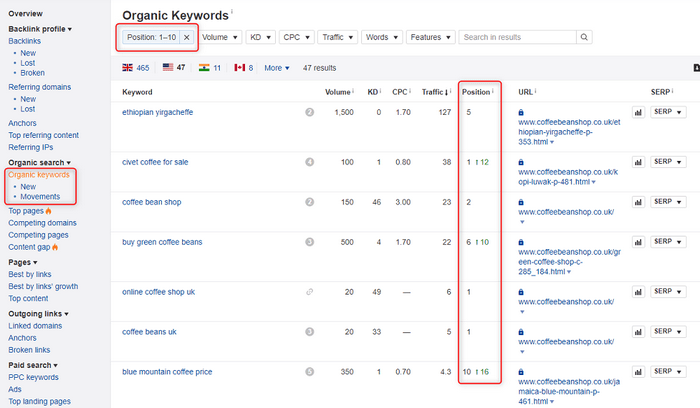Open Linked domains in the sidebar
Image resolution: width=700 pixels, height=408 pixels.
coord(35,326)
